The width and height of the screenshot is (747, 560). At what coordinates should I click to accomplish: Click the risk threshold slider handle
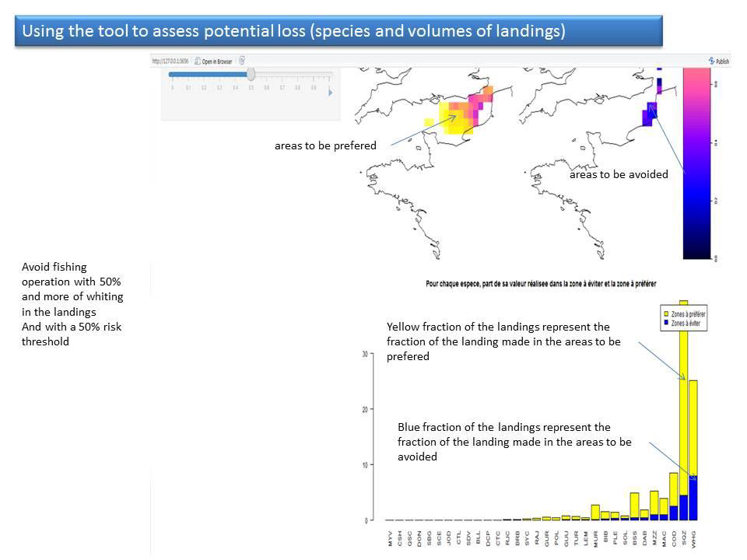pyautogui.click(x=251, y=75)
